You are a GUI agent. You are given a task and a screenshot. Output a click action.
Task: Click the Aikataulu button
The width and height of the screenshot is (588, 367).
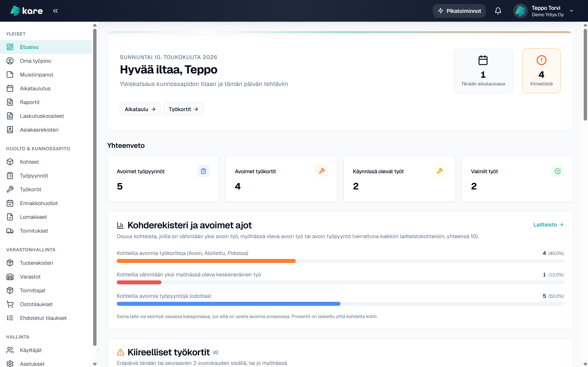(140, 109)
